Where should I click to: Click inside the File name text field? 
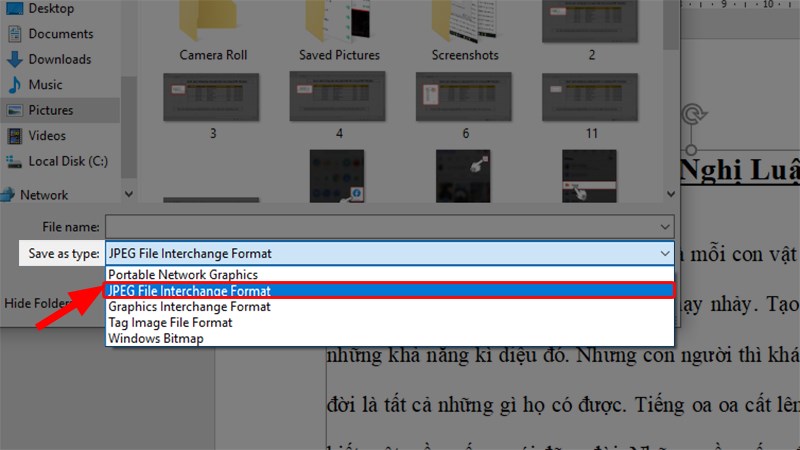coord(381,227)
